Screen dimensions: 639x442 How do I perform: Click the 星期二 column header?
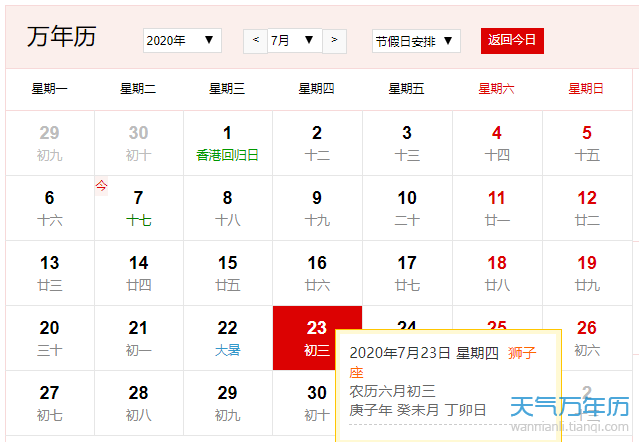tap(138, 88)
